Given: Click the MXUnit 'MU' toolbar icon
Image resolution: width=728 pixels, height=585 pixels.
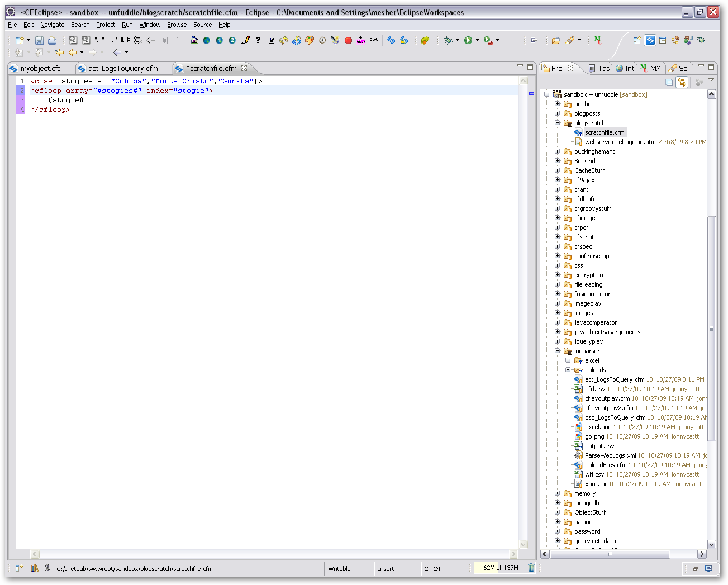Looking at the screenshot, I should click(x=598, y=40).
